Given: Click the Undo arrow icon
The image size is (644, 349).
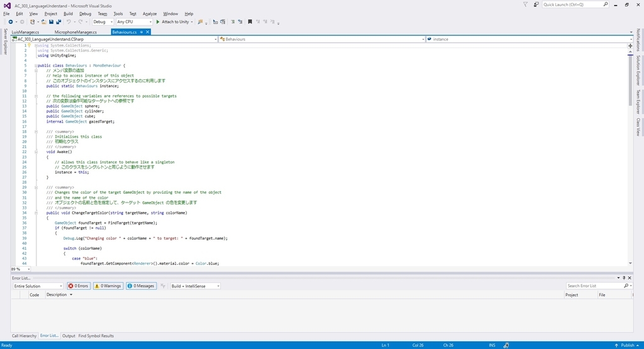Looking at the screenshot, I should pyautogui.click(x=69, y=22).
